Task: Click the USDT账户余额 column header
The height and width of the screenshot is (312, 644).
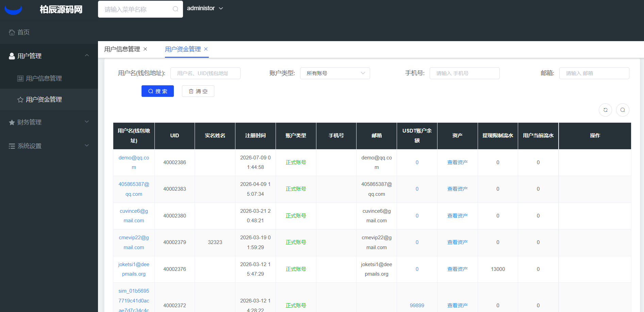Action: (417, 136)
